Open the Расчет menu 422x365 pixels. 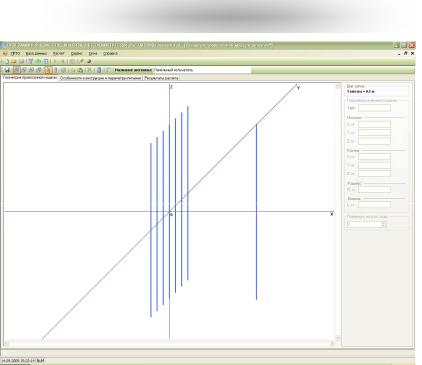tap(59, 53)
